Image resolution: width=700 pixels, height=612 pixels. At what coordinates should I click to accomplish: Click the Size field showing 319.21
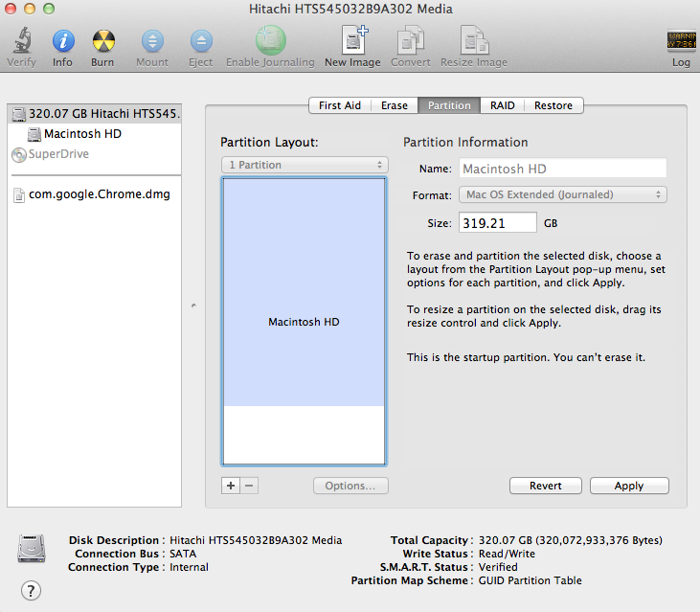point(498,223)
